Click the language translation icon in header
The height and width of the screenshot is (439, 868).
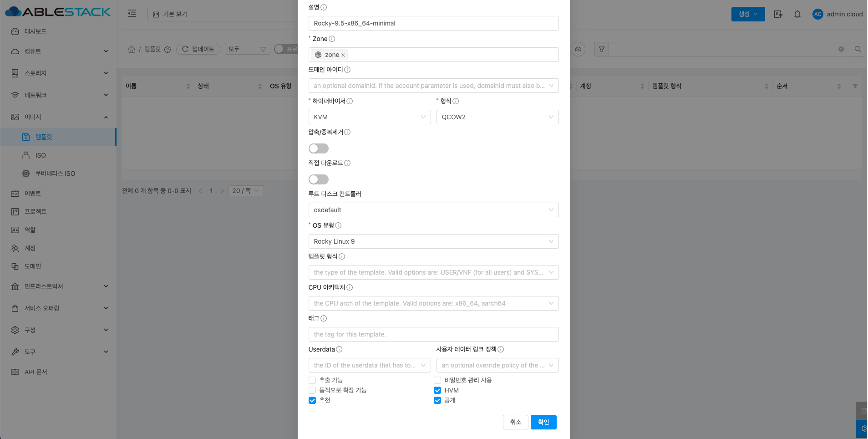[x=778, y=14]
